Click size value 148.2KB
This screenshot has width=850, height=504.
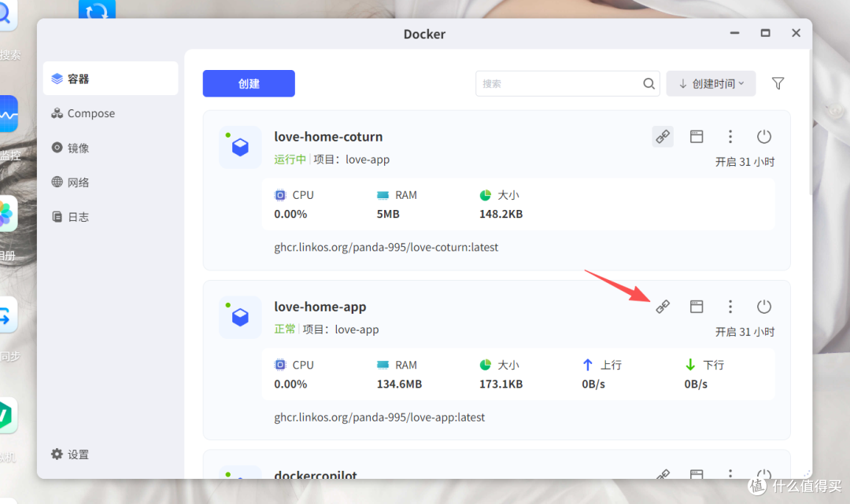pos(501,214)
